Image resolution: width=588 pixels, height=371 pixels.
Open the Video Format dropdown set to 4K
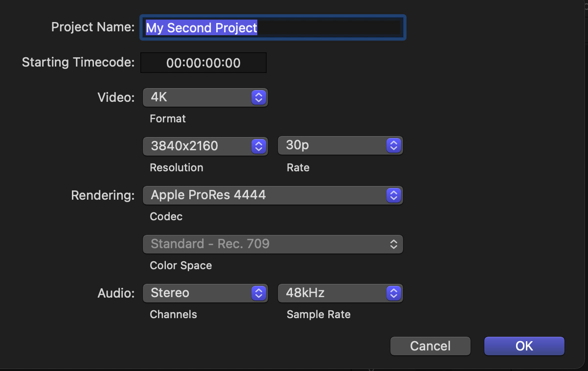click(205, 97)
